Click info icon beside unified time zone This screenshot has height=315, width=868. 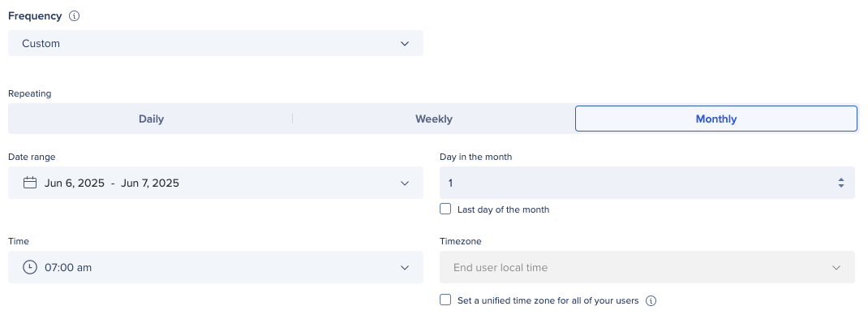click(x=651, y=300)
